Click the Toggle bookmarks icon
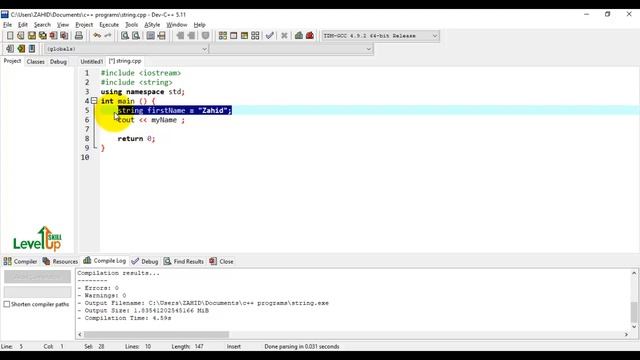This screenshot has width=640, height=360. (21, 49)
